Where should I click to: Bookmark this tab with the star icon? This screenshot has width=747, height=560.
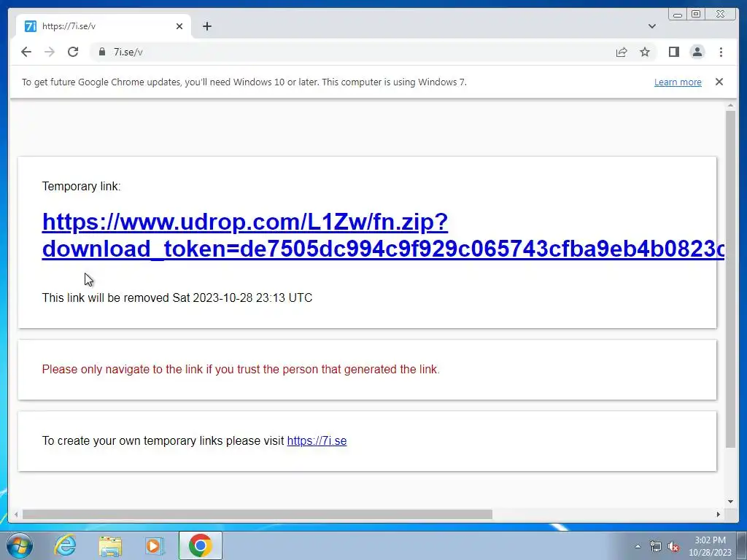tap(645, 52)
